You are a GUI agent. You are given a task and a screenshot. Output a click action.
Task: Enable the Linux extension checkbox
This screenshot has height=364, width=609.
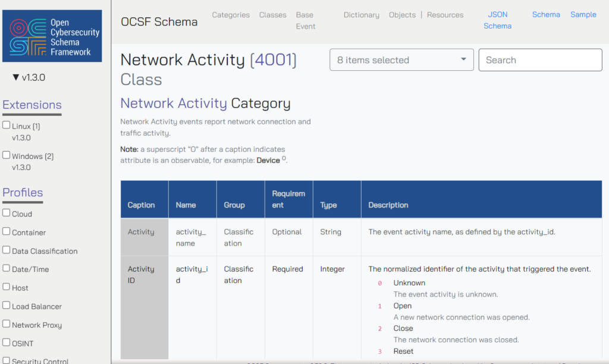[x=7, y=125]
